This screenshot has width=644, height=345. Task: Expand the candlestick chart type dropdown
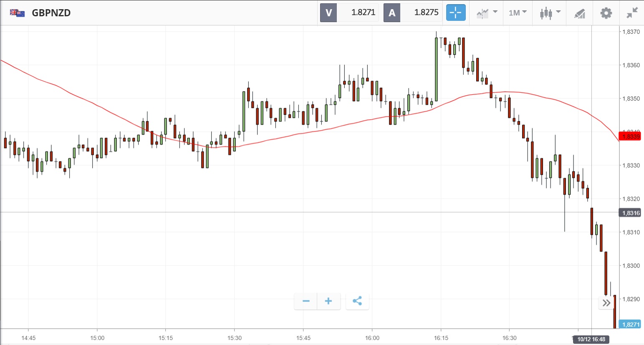(550, 13)
